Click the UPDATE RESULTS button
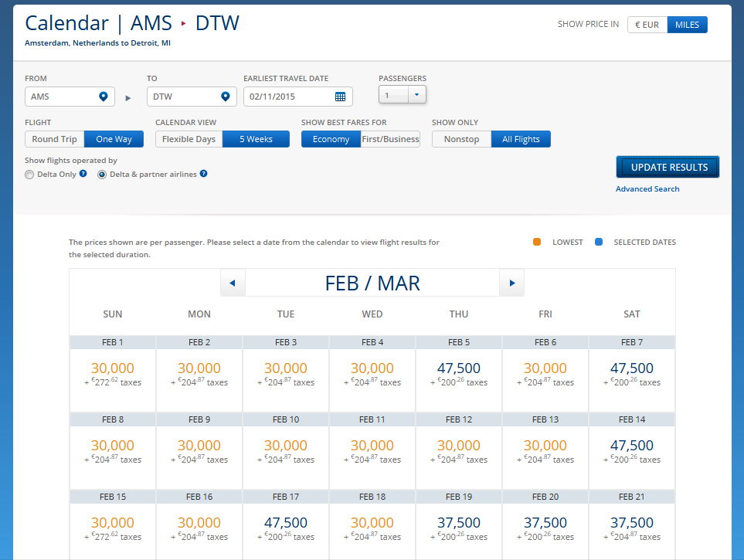Viewport: 744px width, 560px height. coord(668,166)
